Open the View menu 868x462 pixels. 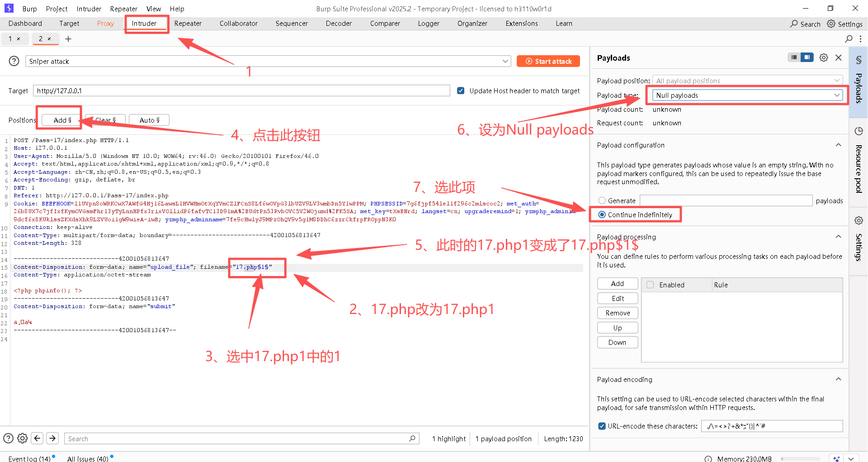tap(154, 9)
